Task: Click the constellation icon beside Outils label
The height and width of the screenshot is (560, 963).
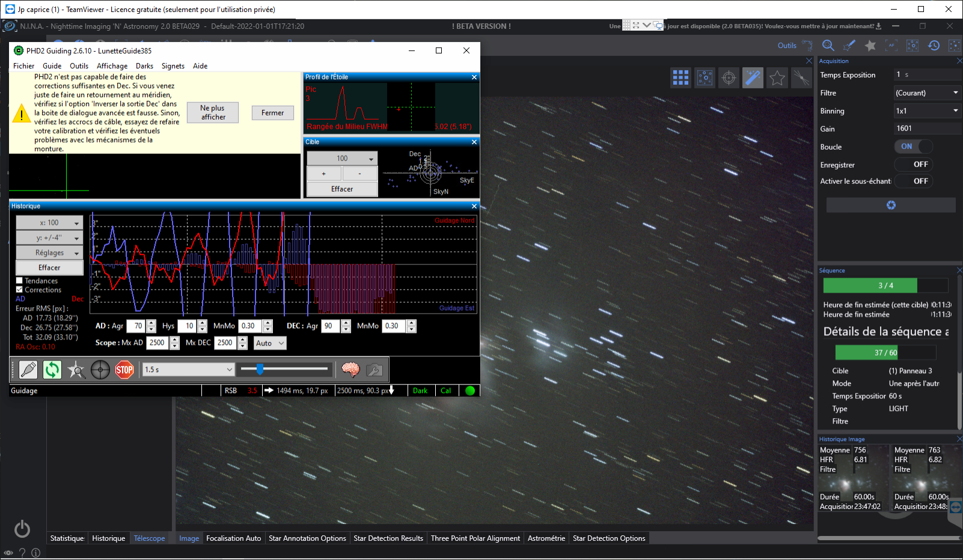Action: coord(807,46)
